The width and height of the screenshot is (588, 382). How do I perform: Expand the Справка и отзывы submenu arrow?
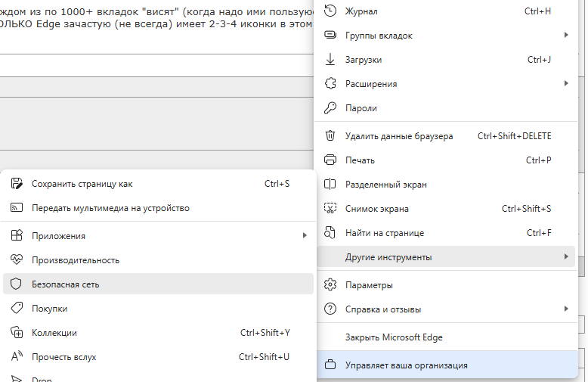point(566,309)
